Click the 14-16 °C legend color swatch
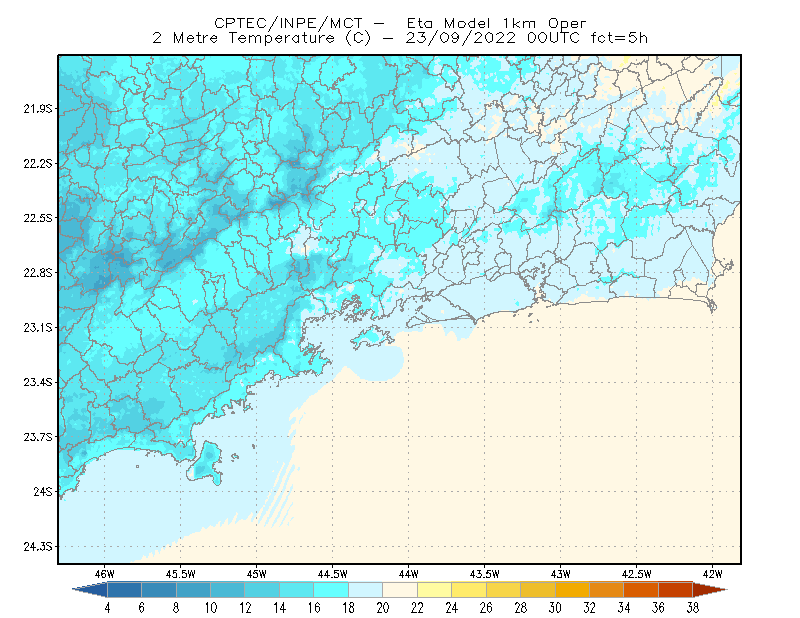This screenshot has width=800, height=618. point(296,590)
